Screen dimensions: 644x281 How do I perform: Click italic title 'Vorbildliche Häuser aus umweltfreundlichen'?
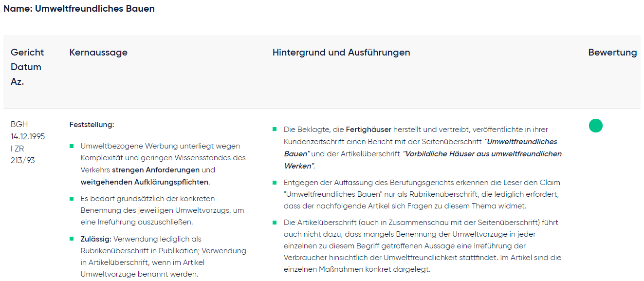click(482, 153)
